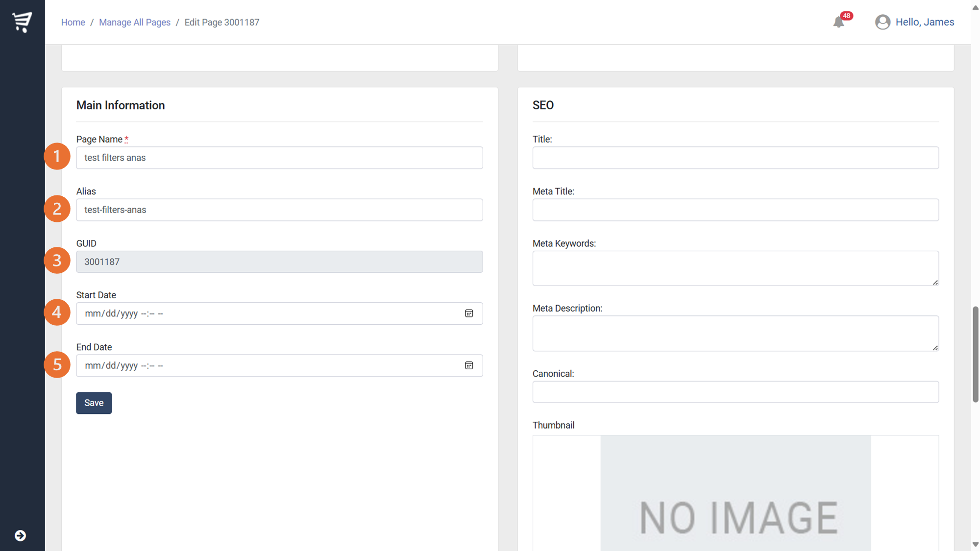This screenshot has width=980, height=551.
Task: Focus the Alias text field
Action: click(x=279, y=210)
